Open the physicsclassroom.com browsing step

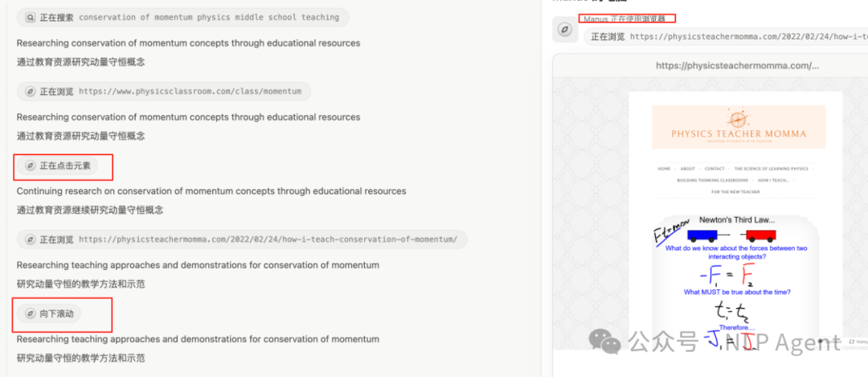pyautogui.click(x=164, y=92)
